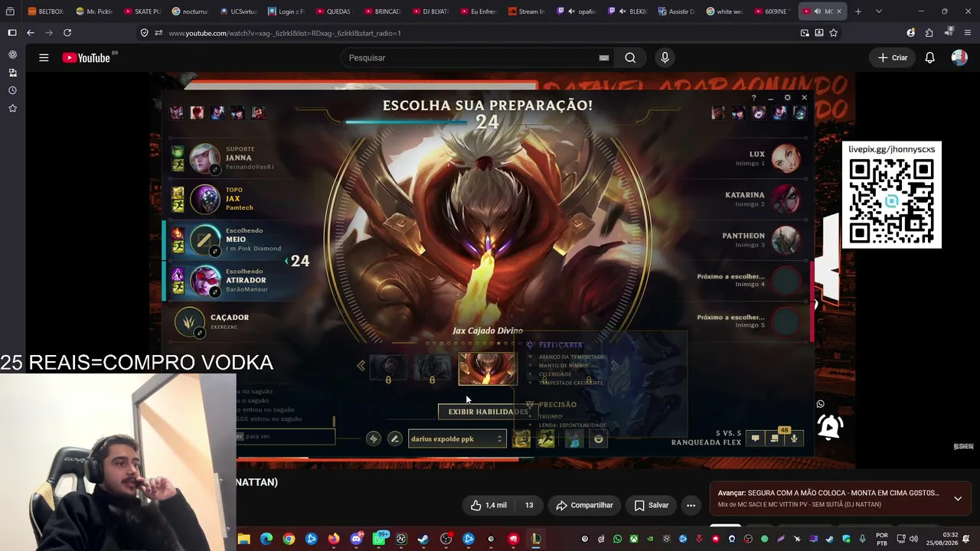The image size is (980, 551).
Task: Open the POR PTB language switcher in the taskbar
Action: [882, 539]
